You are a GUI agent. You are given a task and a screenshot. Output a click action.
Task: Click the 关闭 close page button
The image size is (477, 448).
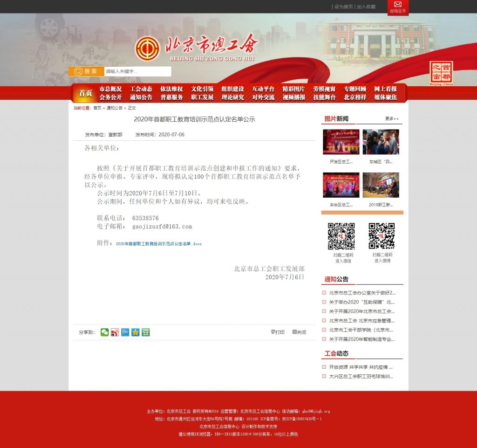coord(299,332)
